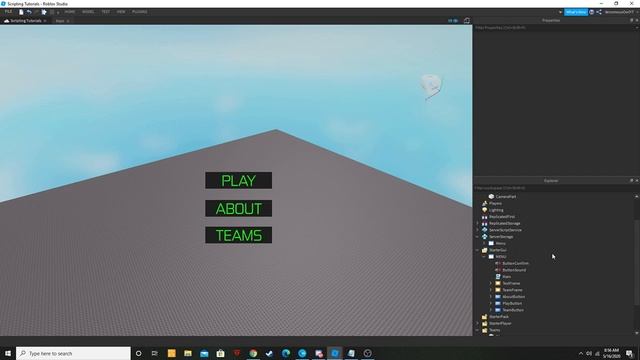Expand TextFrame in Explorer

[491, 283]
